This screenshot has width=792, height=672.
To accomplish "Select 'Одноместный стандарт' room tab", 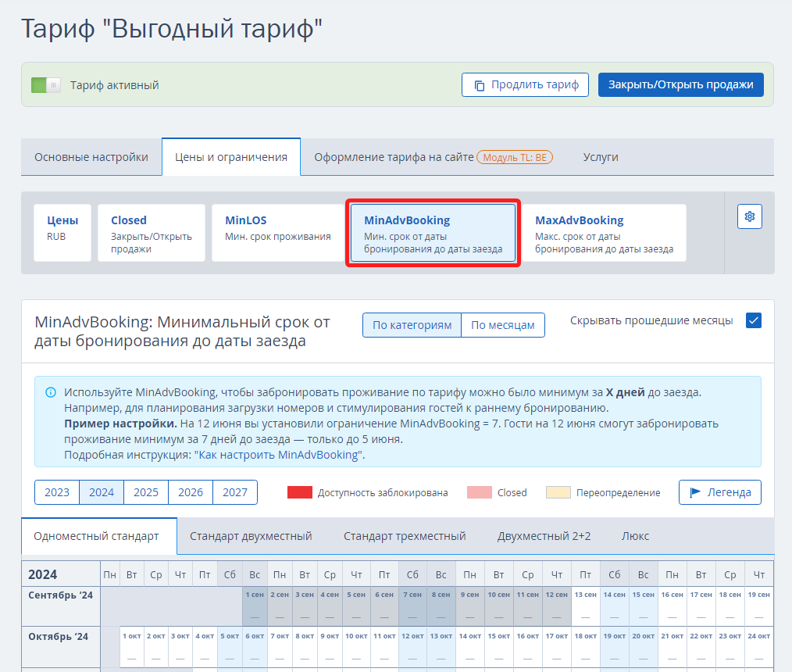I will (x=99, y=536).
